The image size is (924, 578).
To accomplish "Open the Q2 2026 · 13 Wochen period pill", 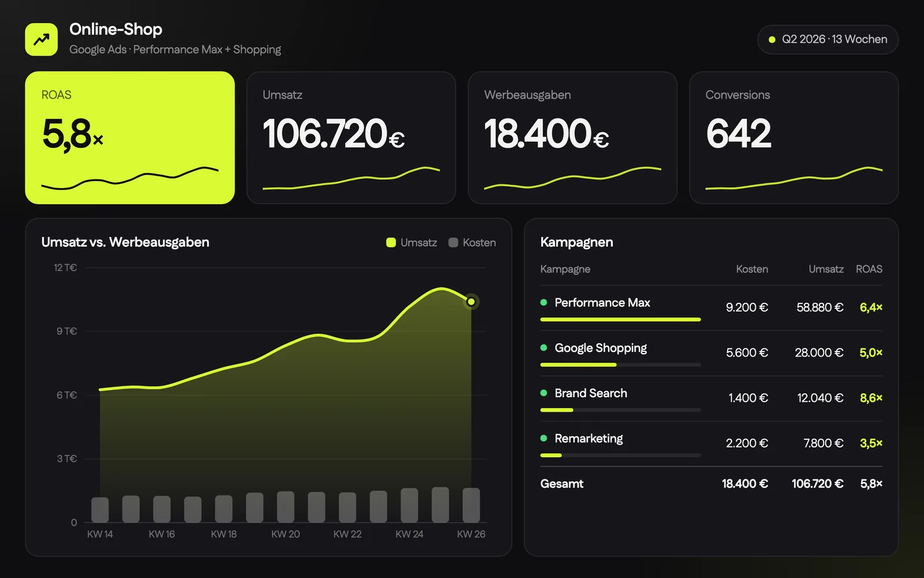I will click(828, 39).
